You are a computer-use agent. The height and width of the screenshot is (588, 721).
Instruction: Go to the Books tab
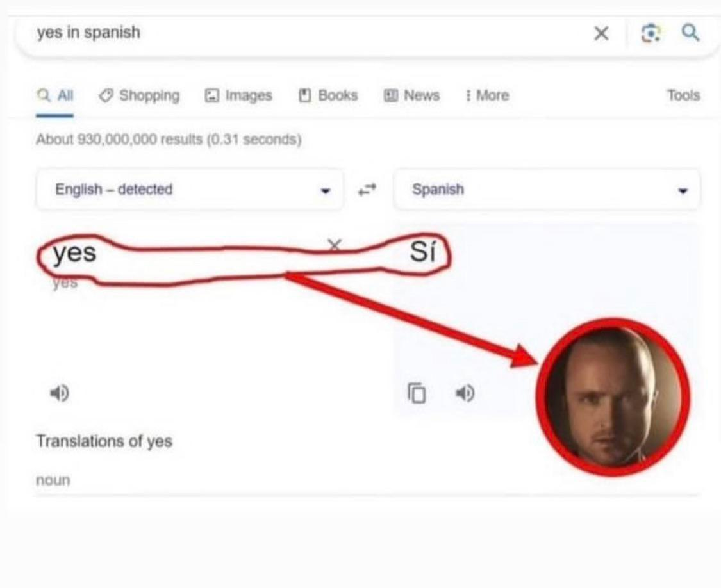(328, 95)
